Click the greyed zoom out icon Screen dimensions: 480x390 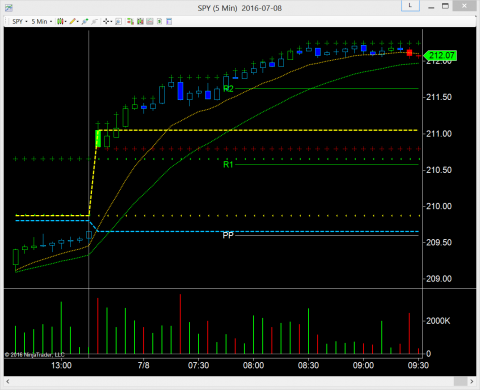94,22
